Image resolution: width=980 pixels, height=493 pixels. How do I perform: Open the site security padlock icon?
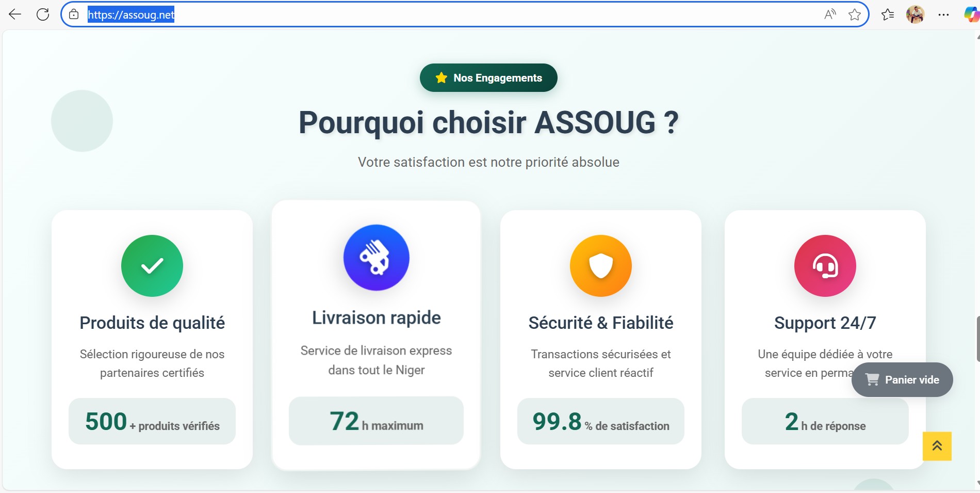coord(73,14)
